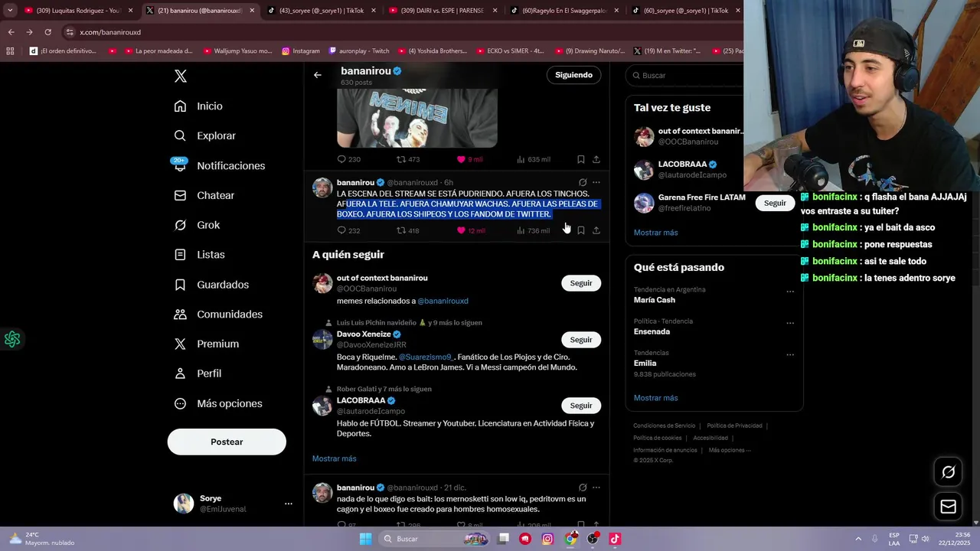
Task: Open options for Ensenada trend
Action: 790,323
